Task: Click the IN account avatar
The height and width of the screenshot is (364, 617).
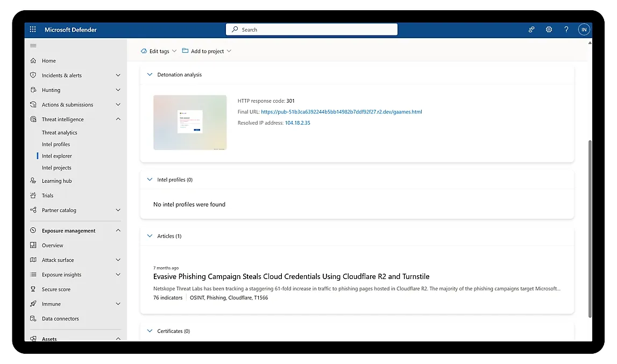Action: coord(584,30)
